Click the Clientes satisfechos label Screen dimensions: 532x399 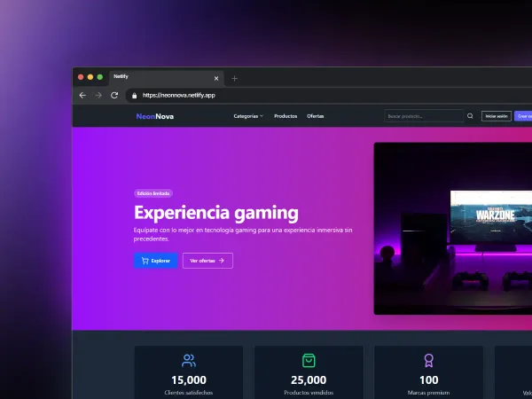coord(189,393)
